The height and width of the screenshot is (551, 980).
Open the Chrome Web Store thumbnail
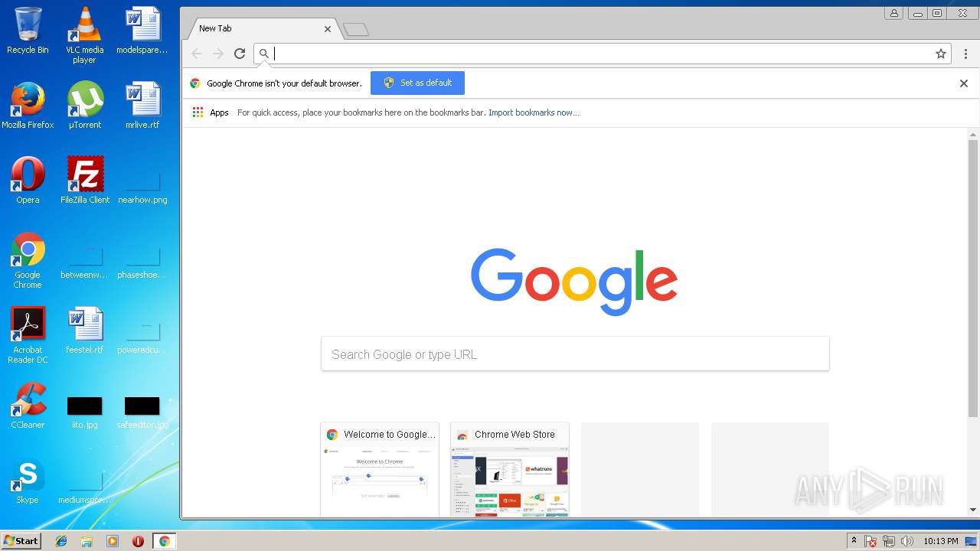tap(510, 469)
